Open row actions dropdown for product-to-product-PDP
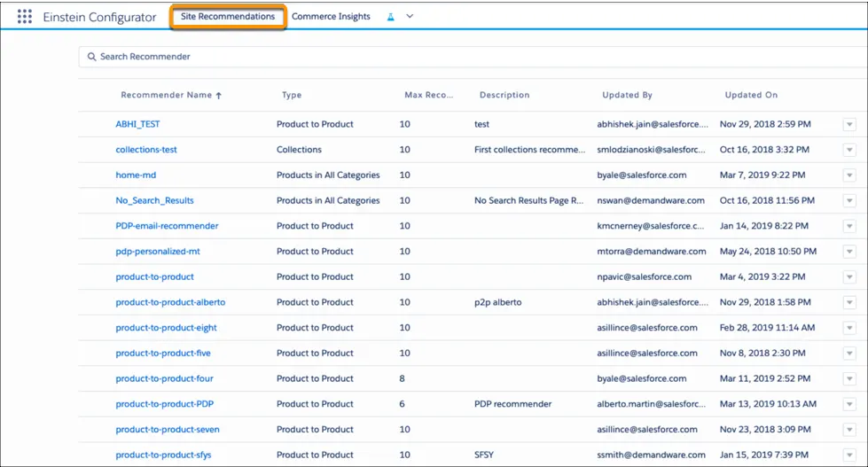The image size is (868, 467). [849, 404]
